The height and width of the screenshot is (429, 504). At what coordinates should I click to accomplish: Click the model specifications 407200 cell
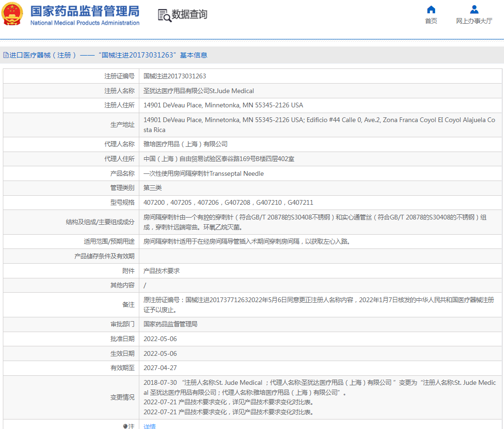(x=228, y=202)
